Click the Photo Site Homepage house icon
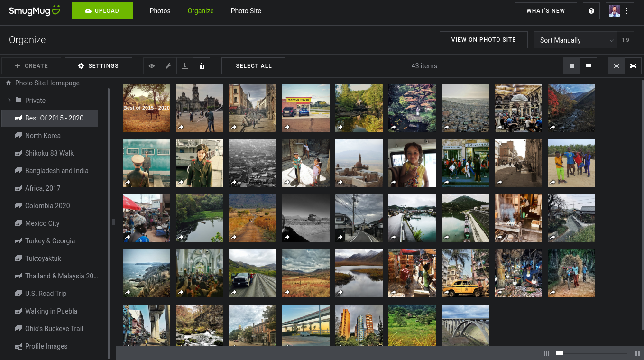Viewport: 644px width, 360px height. coord(9,83)
